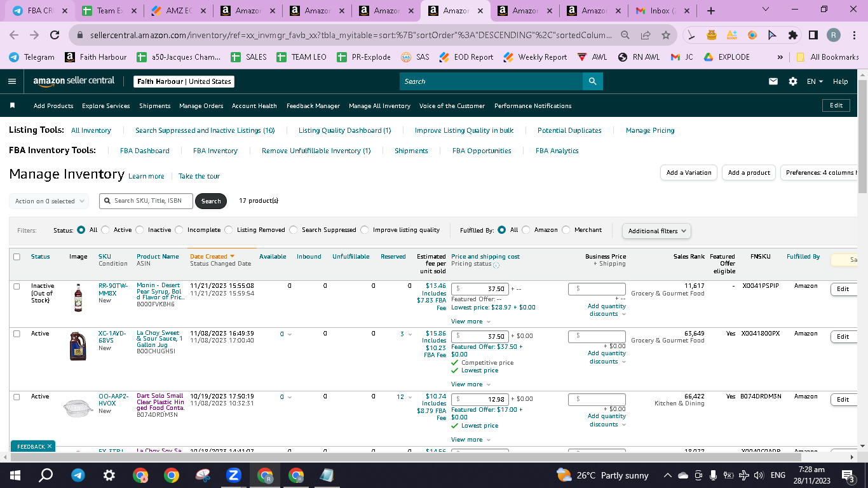
Task: Open the browser zoom magnifier icon
Action: (625, 35)
